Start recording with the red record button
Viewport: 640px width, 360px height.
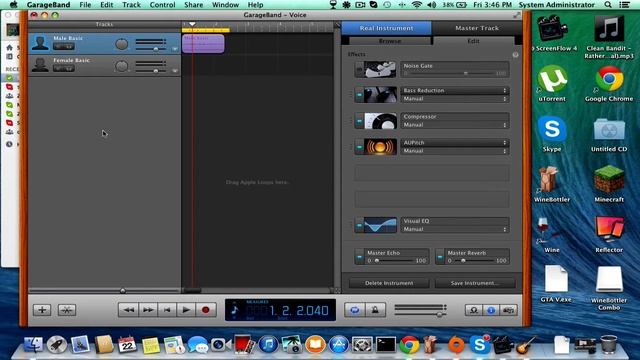[206, 310]
